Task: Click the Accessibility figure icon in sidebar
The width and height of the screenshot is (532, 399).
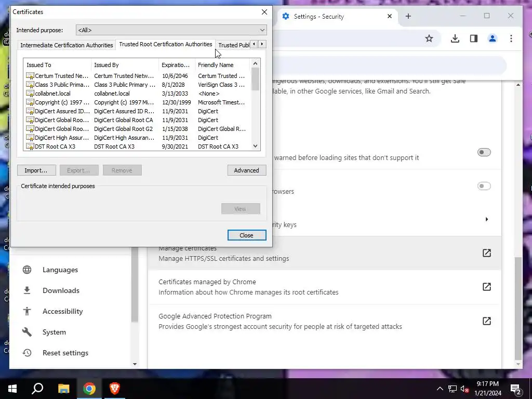Action: (27, 311)
